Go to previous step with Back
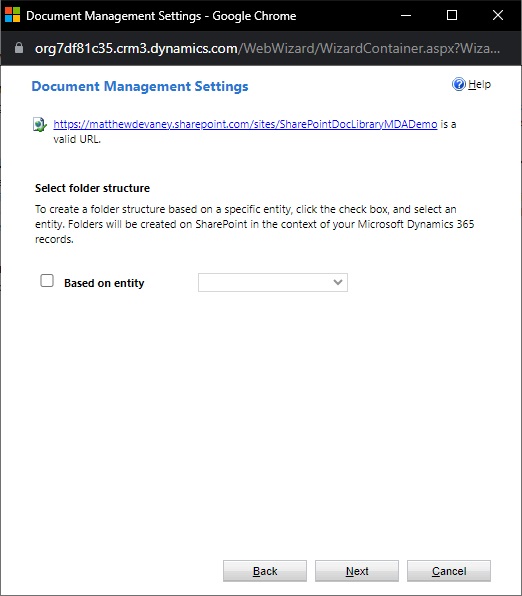 265,571
